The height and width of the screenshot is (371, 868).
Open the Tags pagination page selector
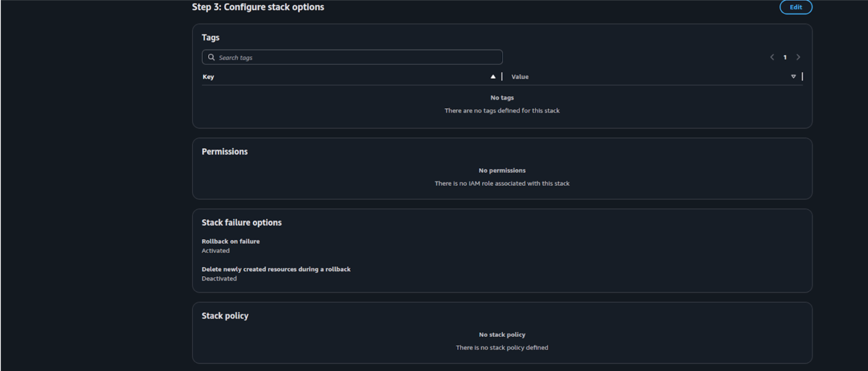(x=785, y=57)
